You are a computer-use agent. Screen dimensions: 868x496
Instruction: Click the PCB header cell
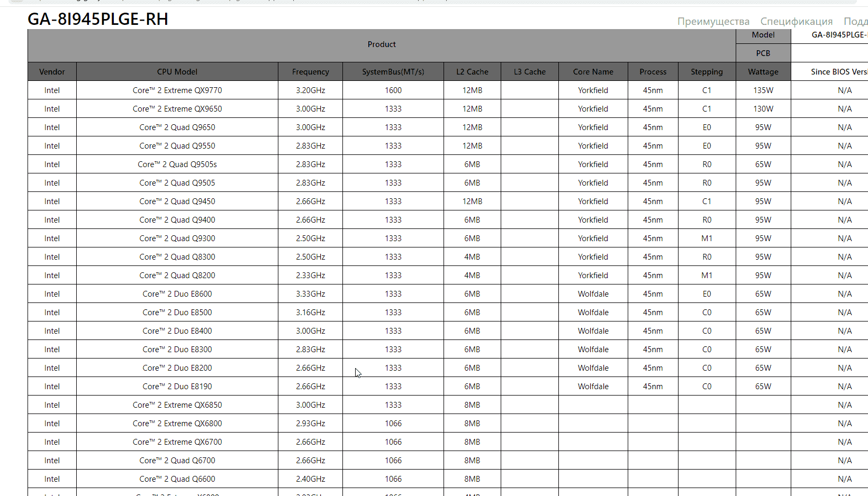pos(763,53)
